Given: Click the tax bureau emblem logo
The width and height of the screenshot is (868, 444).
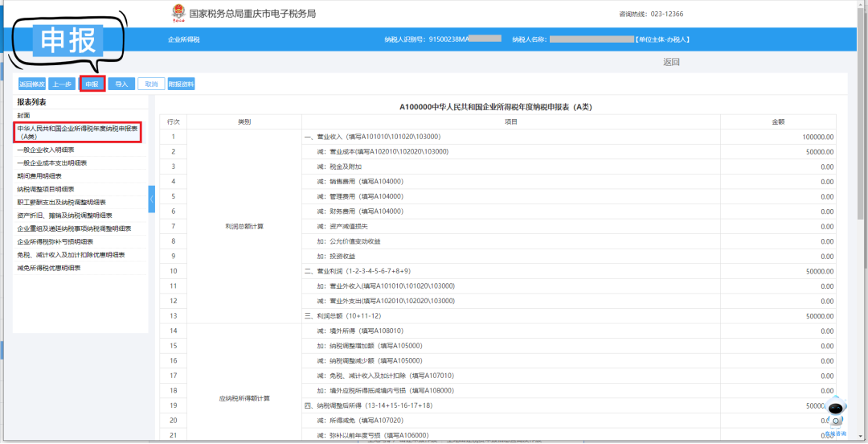Looking at the screenshot, I should (178, 14).
